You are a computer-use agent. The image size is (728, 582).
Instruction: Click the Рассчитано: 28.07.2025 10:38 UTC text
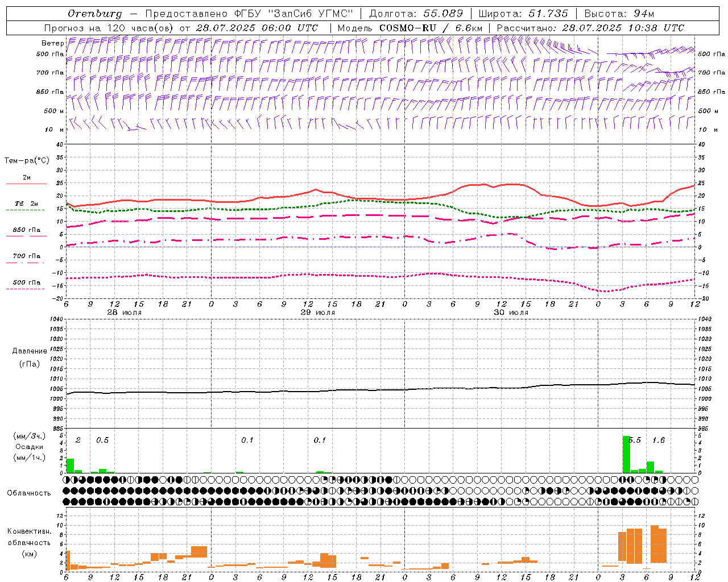pos(590,28)
